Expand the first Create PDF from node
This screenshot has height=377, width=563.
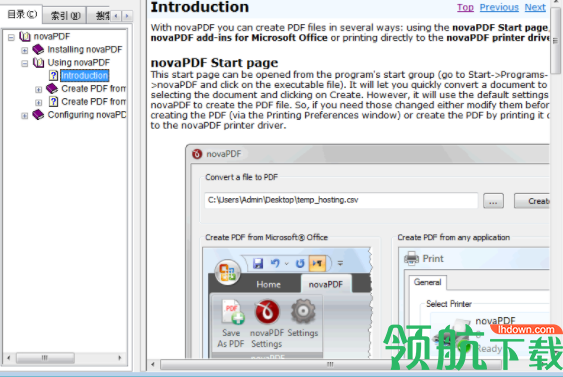[x=38, y=89]
